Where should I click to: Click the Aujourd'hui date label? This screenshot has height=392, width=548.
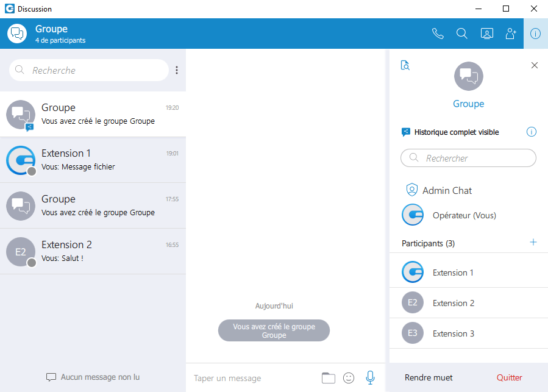coord(274,306)
